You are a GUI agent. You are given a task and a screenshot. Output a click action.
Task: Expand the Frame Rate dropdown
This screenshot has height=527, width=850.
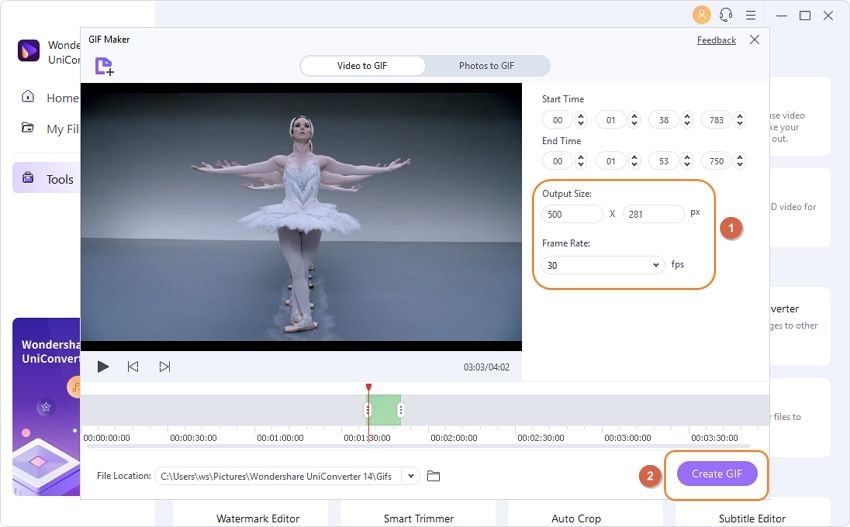[656, 265]
